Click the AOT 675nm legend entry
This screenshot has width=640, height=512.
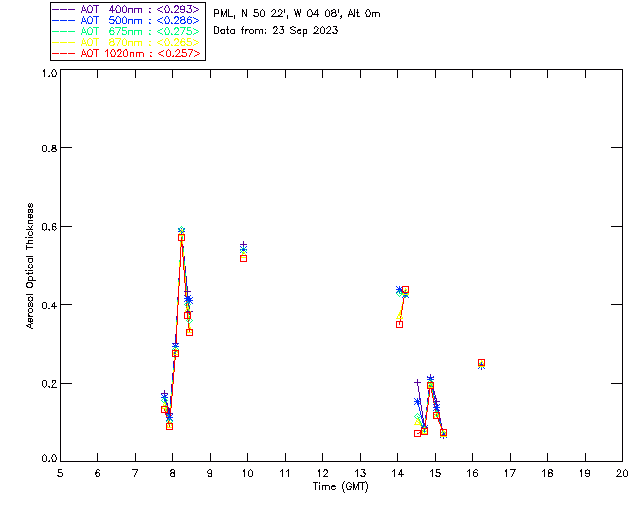[127, 31]
